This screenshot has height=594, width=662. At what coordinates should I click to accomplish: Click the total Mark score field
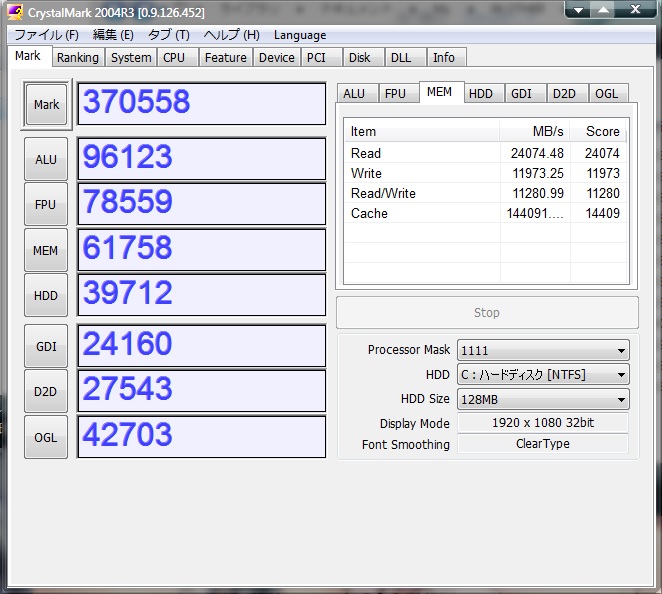pyautogui.click(x=201, y=103)
